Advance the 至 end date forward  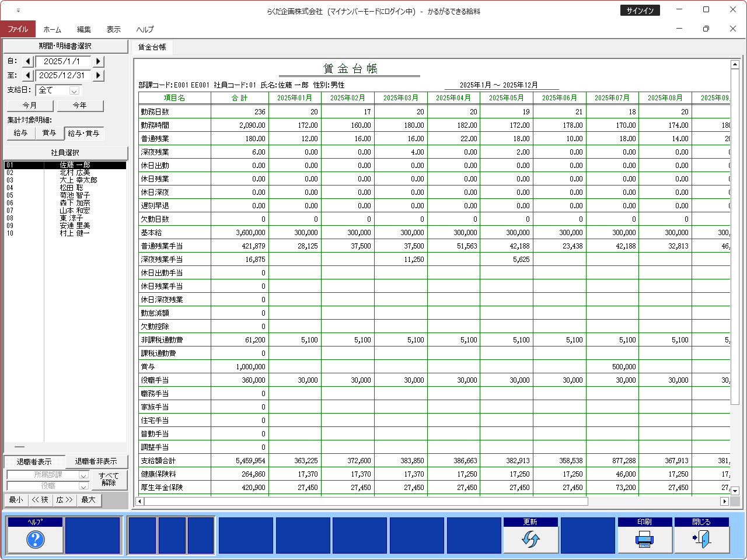(x=98, y=75)
